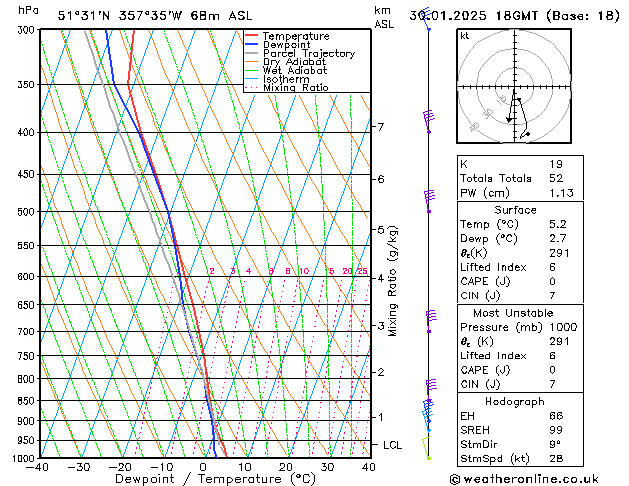Click the wind barb at 400 hPa
629x486 pixels.
click(429, 121)
